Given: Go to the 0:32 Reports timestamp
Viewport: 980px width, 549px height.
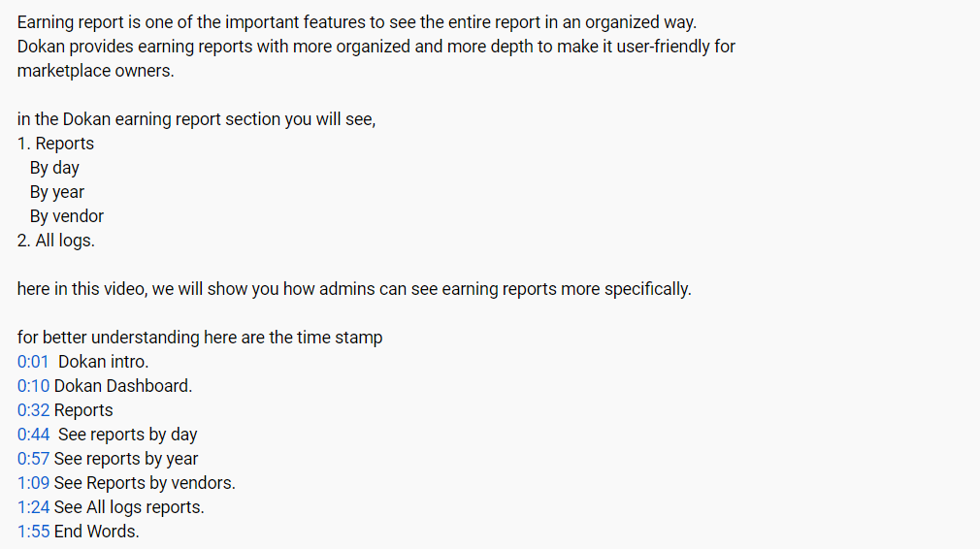Looking at the screenshot, I should click(33, 410).
